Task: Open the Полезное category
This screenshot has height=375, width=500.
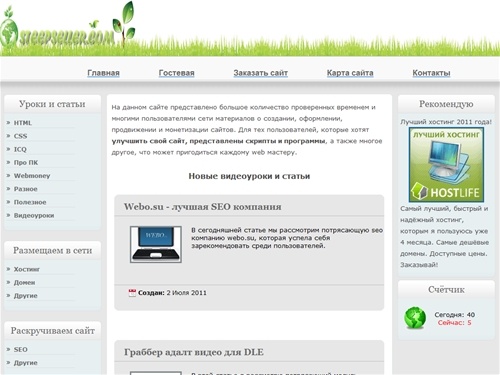Action: pos(30,202)
